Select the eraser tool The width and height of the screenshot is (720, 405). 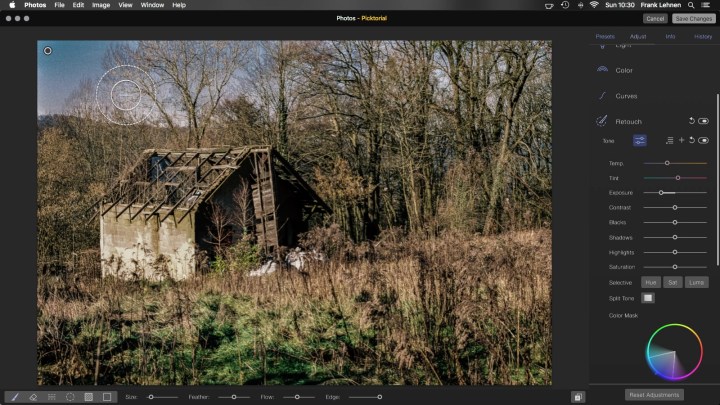[33, 397]
